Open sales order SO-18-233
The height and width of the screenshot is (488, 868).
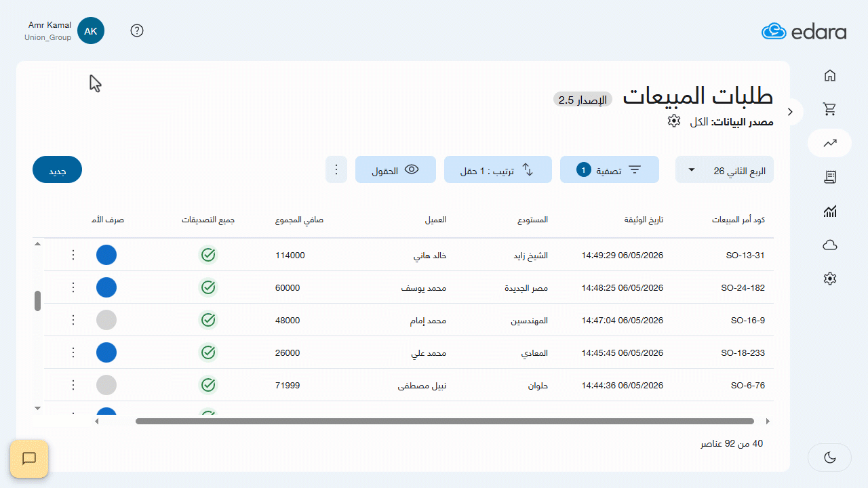click(743, 353)
